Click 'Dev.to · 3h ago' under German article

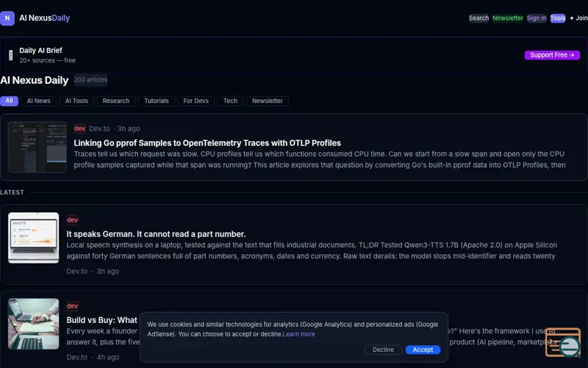(x=93, y=271)
